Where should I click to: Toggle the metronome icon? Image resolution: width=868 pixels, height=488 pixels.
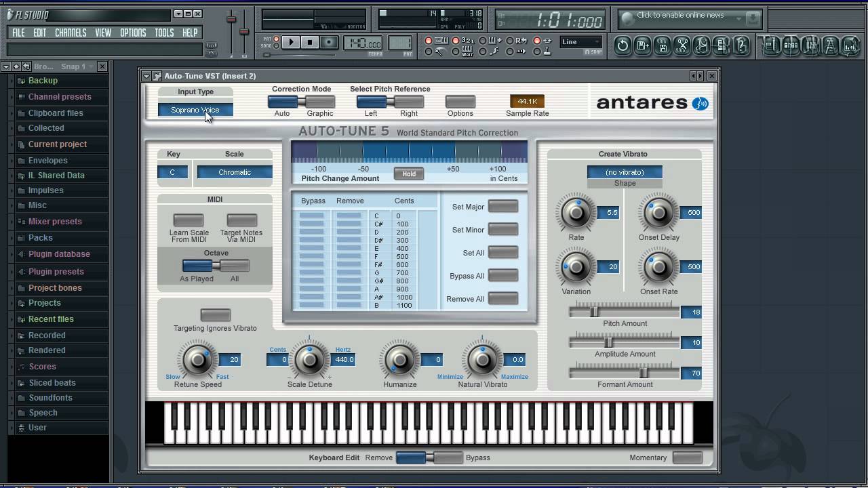point(437,52)
